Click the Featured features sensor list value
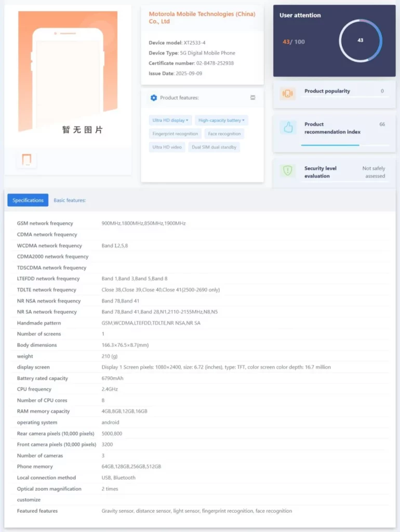 coord(197,511)
